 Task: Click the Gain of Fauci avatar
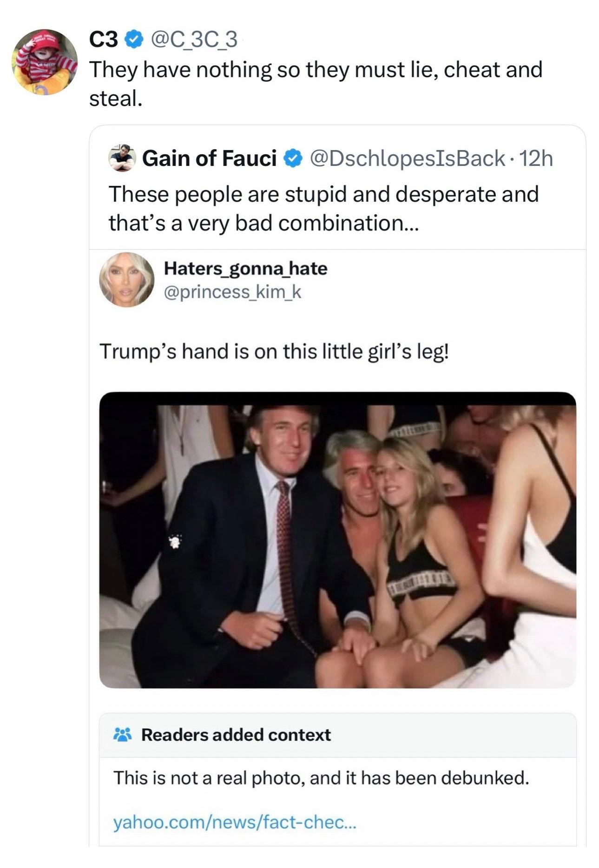122,158
